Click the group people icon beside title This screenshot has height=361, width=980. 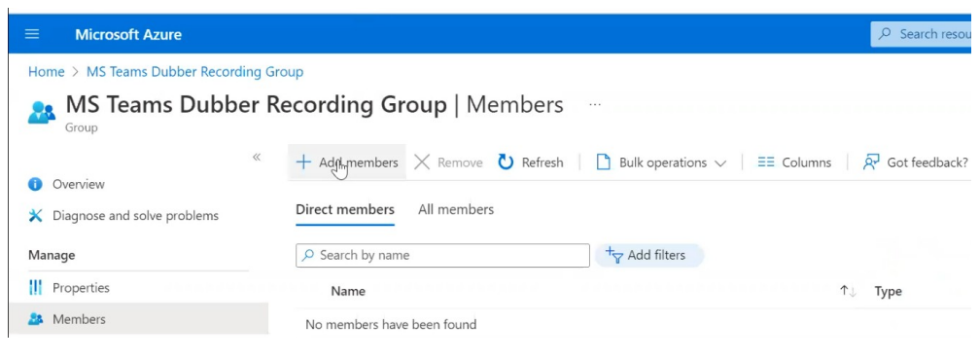[42, 112]
